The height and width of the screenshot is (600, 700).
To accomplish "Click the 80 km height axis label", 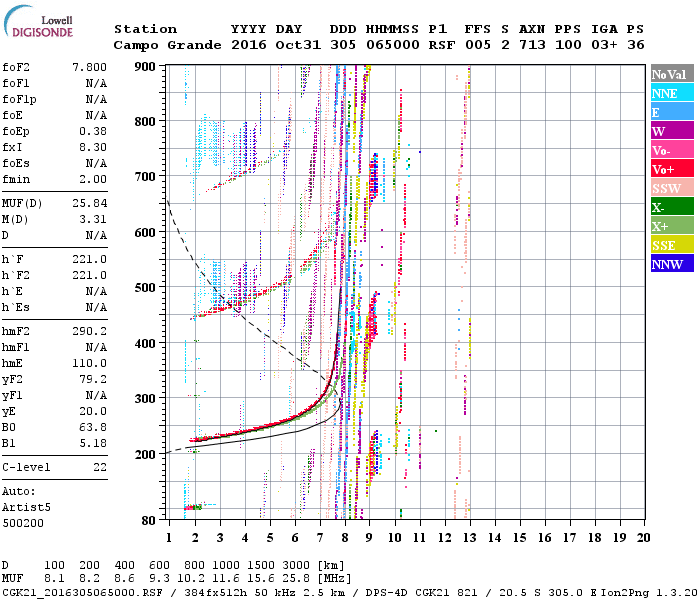I will point(149,521).
